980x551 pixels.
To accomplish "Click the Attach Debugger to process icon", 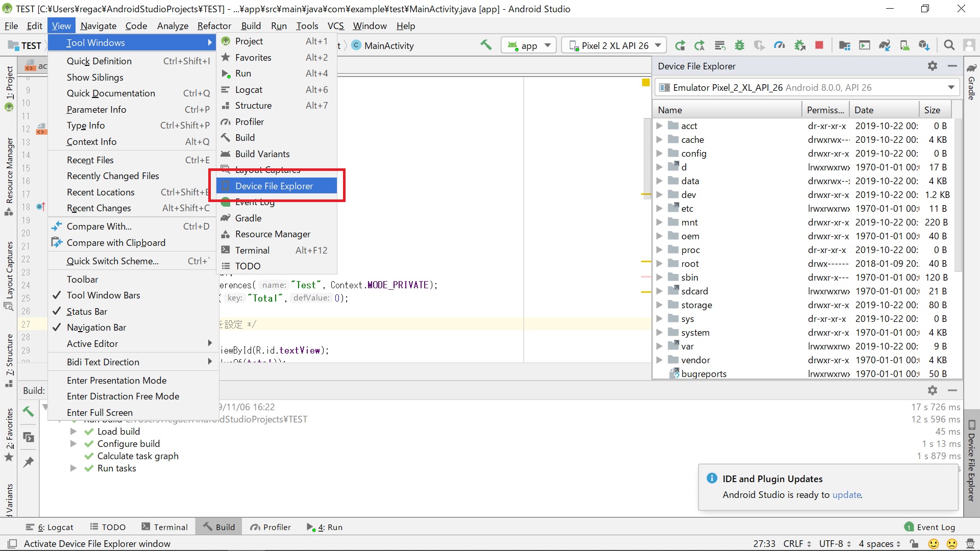I will click(x=799, y=45).
